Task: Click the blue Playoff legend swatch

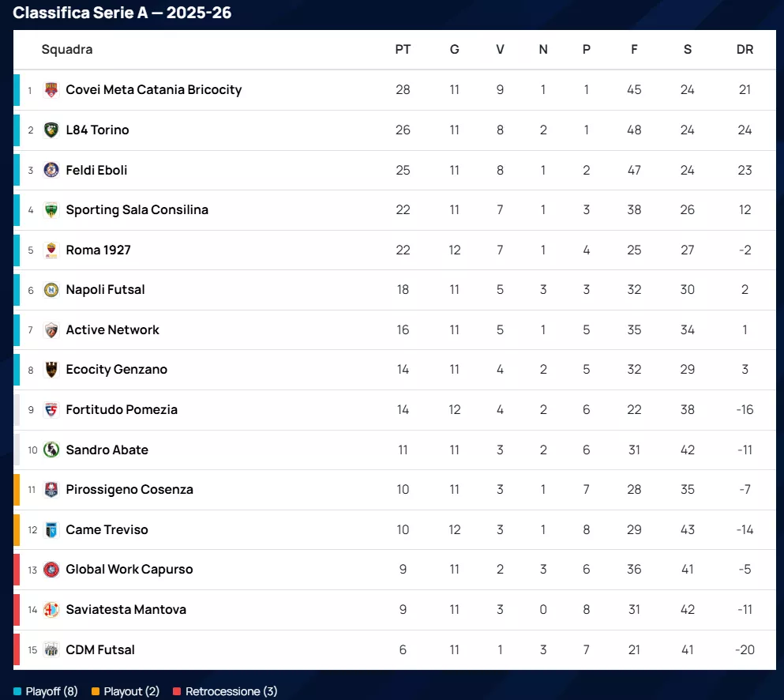Action: 17,692
